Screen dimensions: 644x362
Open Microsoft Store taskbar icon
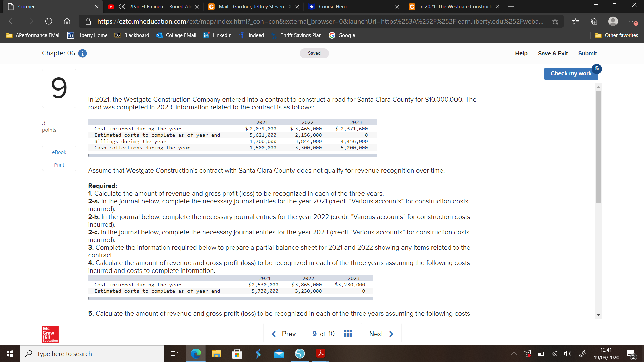coord(237,353)
